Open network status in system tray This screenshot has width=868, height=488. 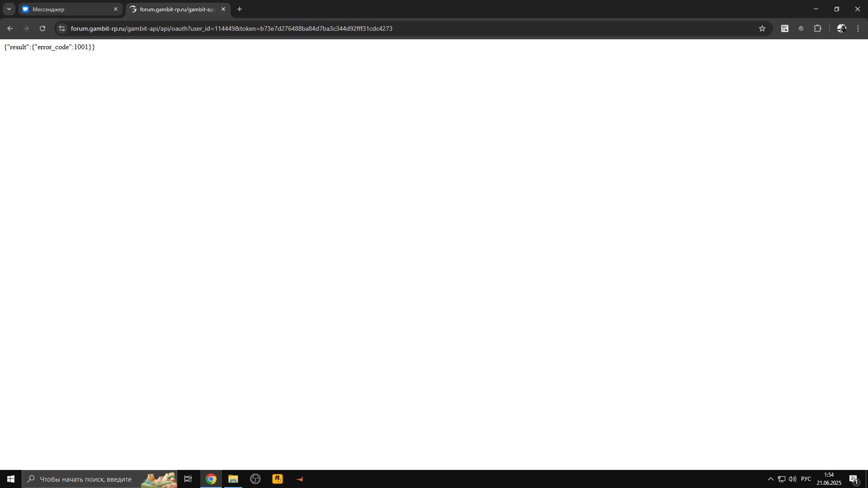(x=782, y=479)
